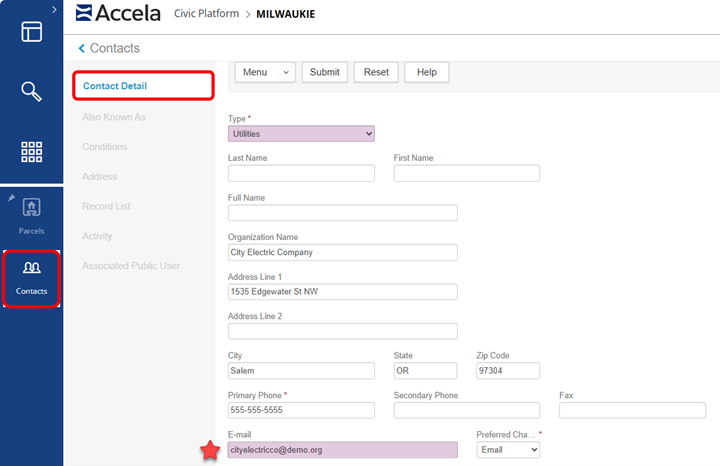Open the apps grid launcher icon
Viewport: 720px width, 466px height.
coord(31,152)
